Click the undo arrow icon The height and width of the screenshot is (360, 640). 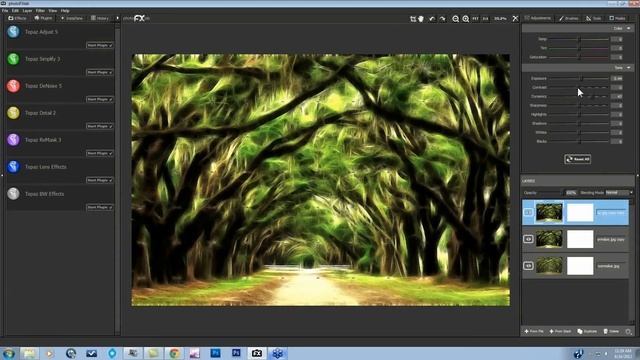[x=432, y=19]
